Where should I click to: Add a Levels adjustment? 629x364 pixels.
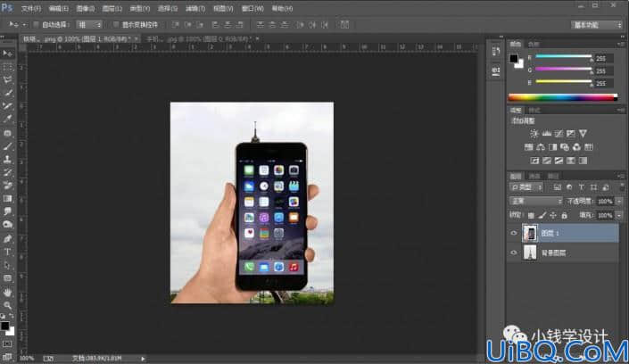pos(546,134)
